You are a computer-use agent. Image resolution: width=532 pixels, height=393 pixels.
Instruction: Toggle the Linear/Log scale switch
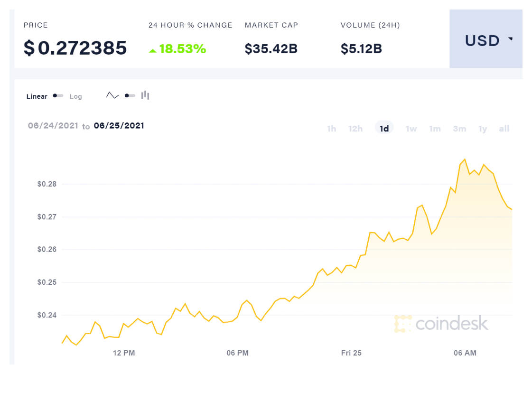[x=58, y=96]
